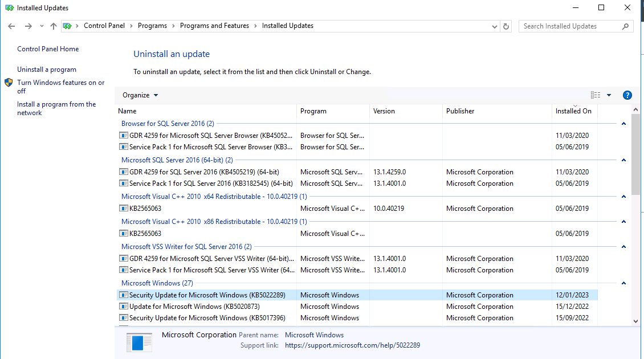The height and width of the screenshot is (359, 644).
Task: Sort updates by the Installed On column
Action: click(574, 111)
